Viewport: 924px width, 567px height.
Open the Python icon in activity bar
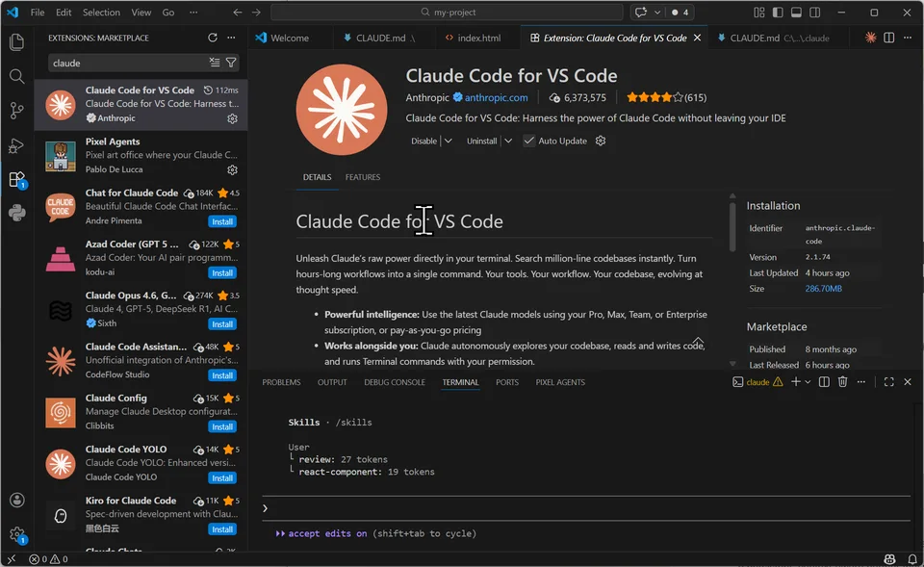17,213
